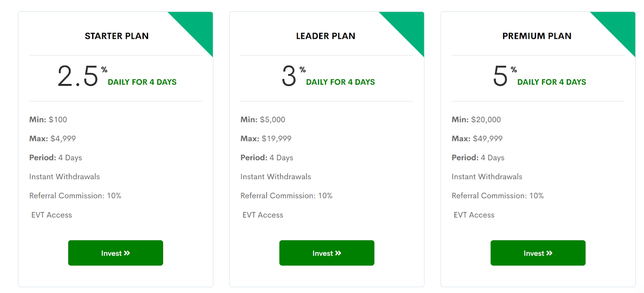Click the Invest button on Starter Plan

[x=116, y=253]
